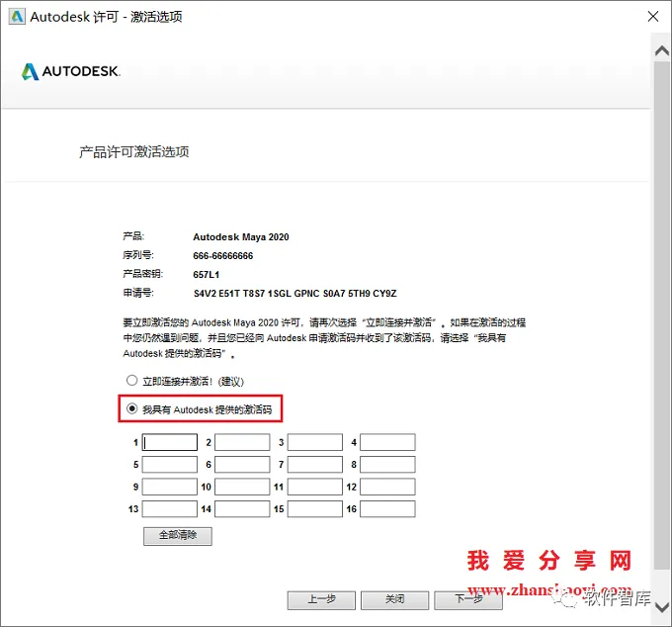Screen dimensions: 672x627
Task: Click activation code field 16
Action: pyautogui.click(x=387, y=509)
